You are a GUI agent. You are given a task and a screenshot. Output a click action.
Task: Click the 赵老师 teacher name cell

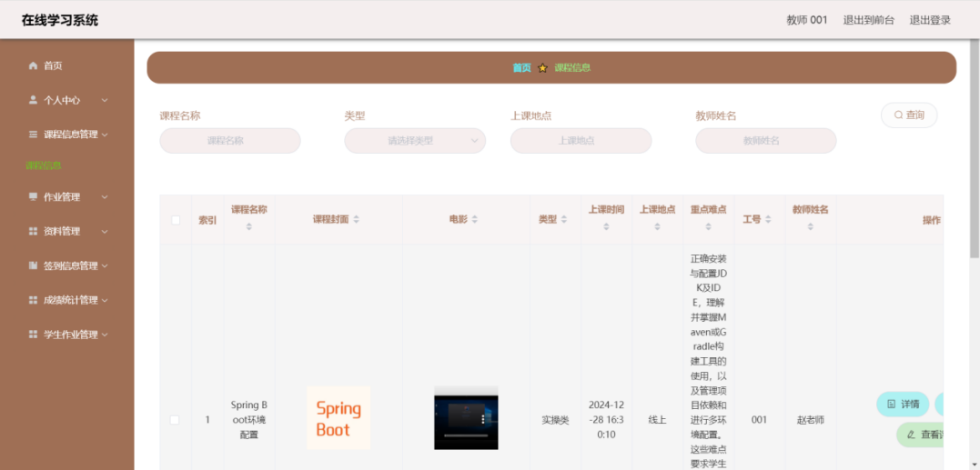point(811,420)
